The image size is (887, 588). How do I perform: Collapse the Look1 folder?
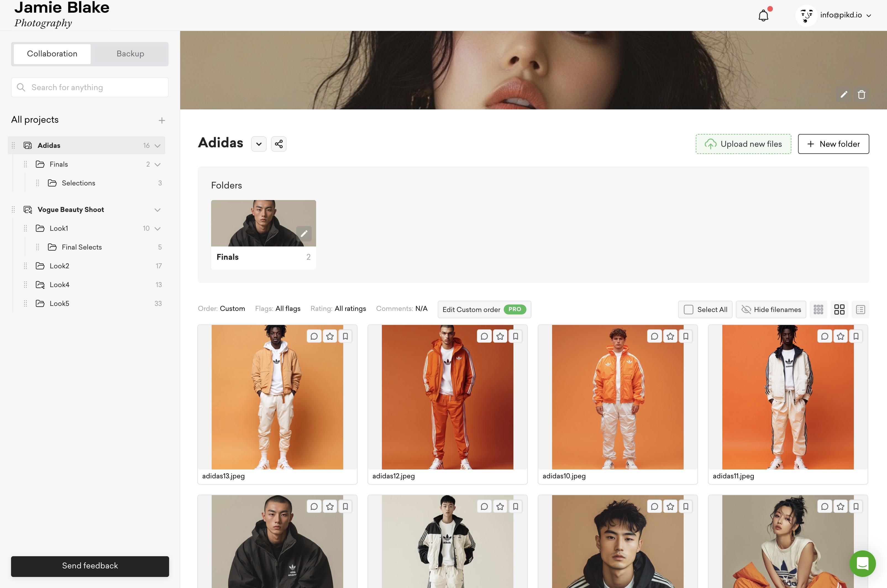pyautogui.click(x=158, y=228)
